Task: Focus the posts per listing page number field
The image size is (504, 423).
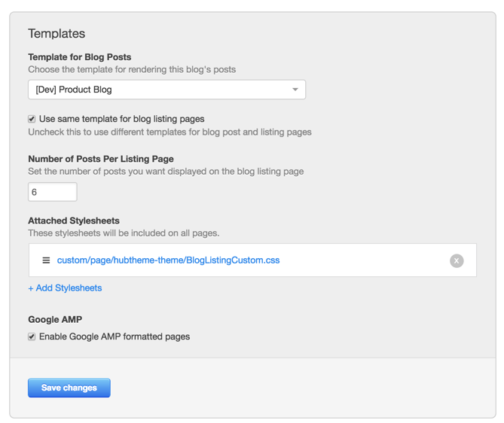Action: [x=52, y=192]
